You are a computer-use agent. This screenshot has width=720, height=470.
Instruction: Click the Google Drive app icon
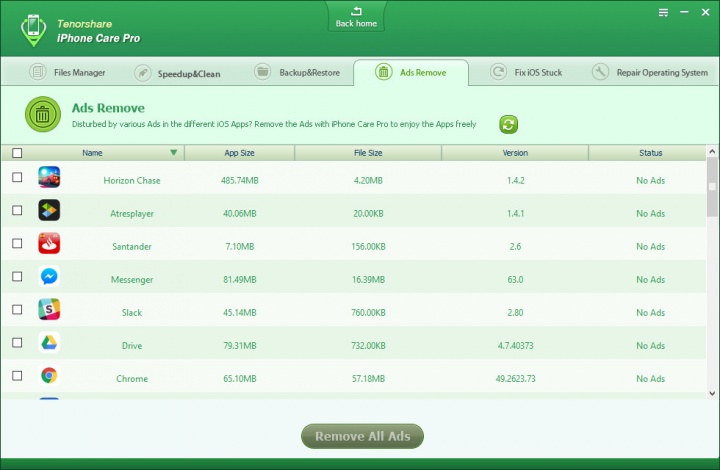(x=49, y=342)
